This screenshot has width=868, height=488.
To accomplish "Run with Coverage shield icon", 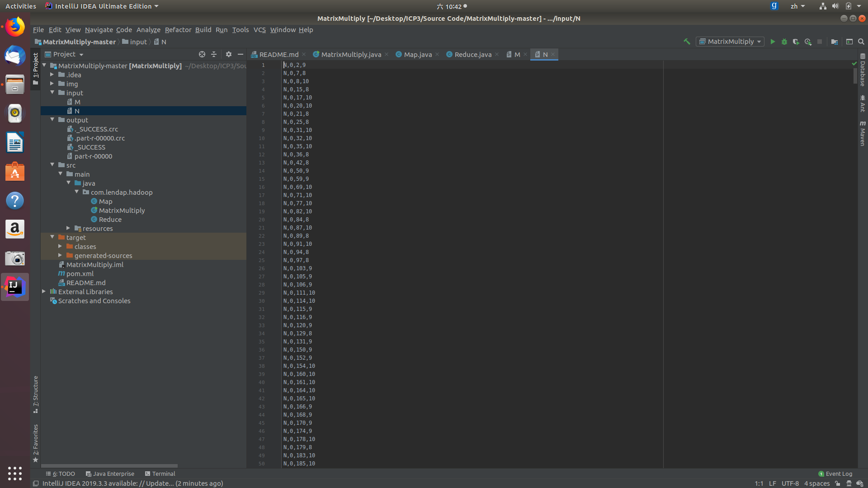I will (x=796, y=42).
